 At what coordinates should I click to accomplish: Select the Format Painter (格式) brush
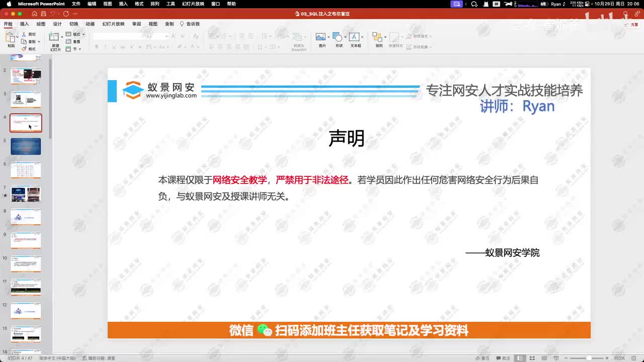(x=24, y=49)
